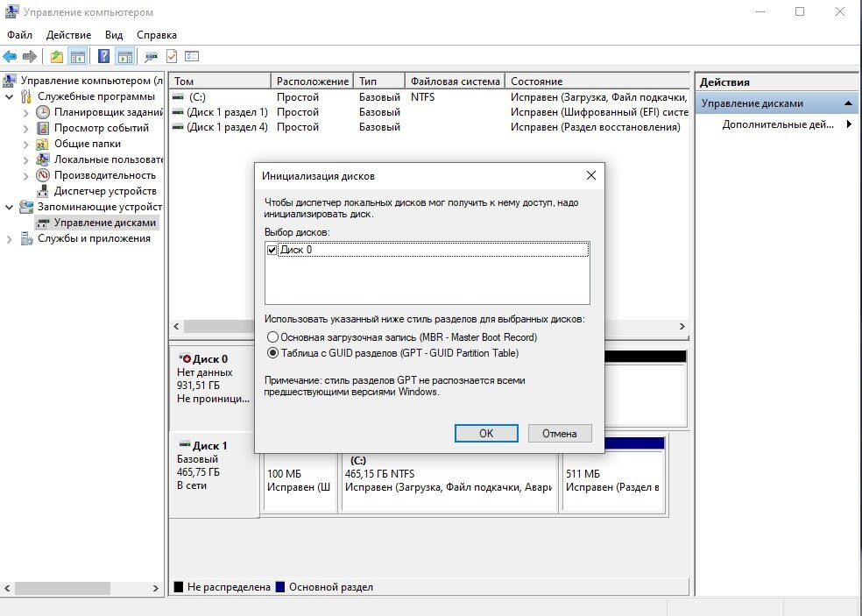The width and height of the screenshot is (862, 616).
Task: Collapse the Управление дисками actions section arrow
Action: (x=848, y=103)
